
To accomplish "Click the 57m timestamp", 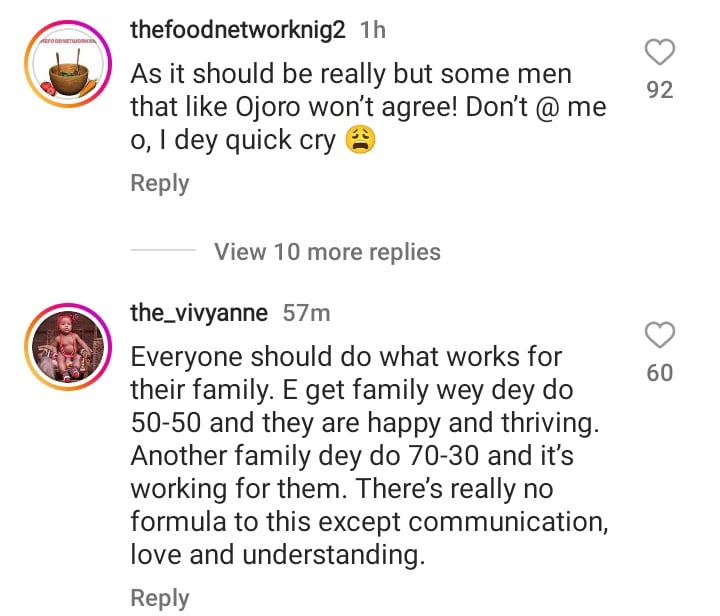I will pyautogui.click(x=306, y=313).
